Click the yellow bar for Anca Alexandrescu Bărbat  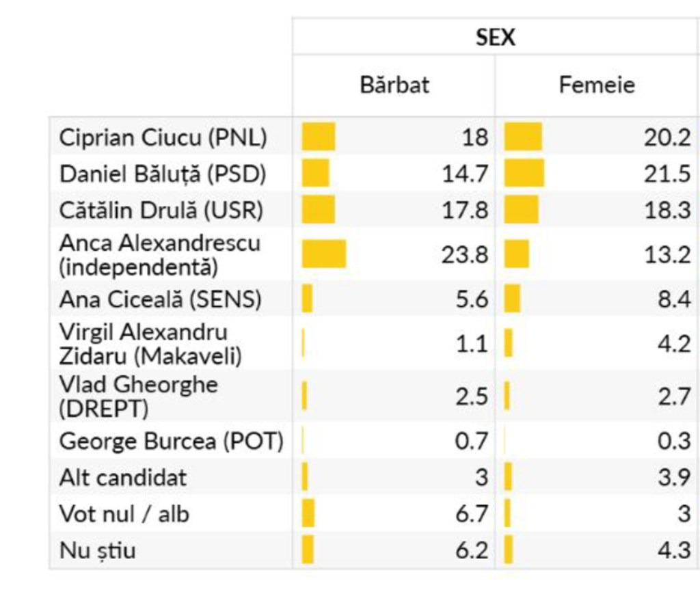coord(324,254)
